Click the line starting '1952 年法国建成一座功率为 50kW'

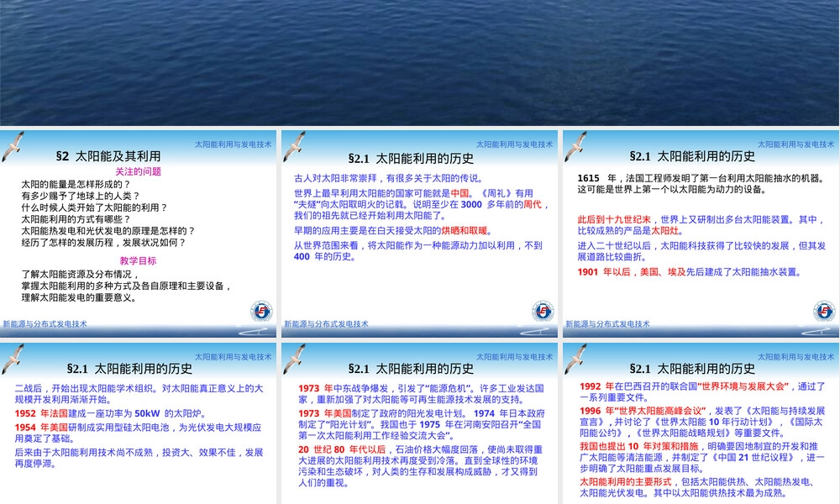point(110,413)
